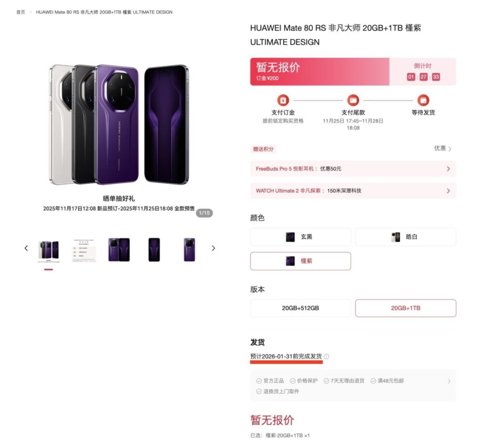This screenshot has width=495, height=448.
Task: Expand the WATCH Ultimate 2 promotion row
Action: point(353,191)
